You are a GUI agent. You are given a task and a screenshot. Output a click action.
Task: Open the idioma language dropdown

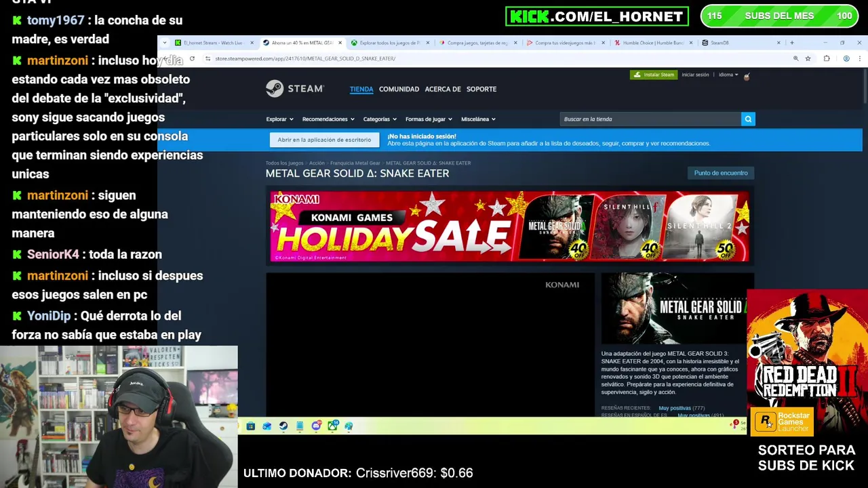point(728,75)
